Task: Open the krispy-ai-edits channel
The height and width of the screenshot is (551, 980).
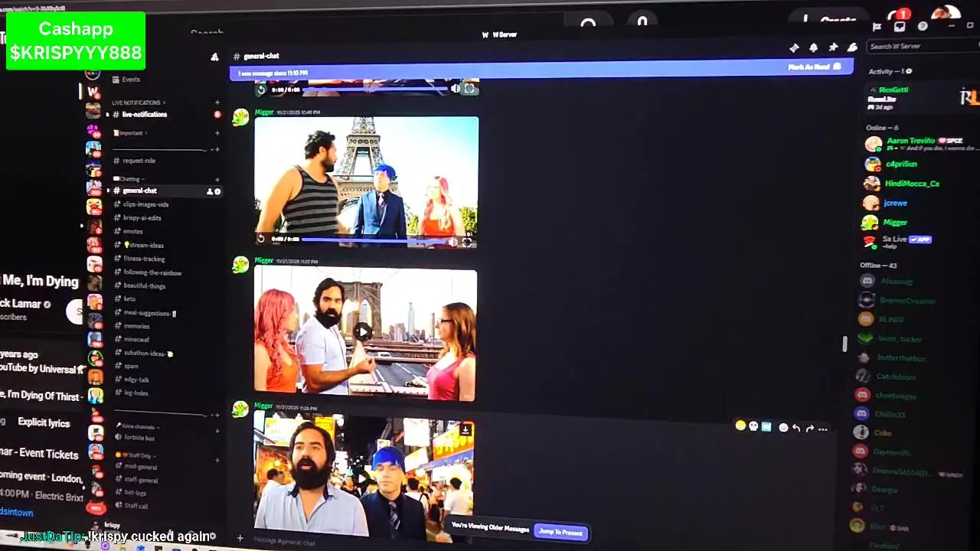Action: [142, 218]
